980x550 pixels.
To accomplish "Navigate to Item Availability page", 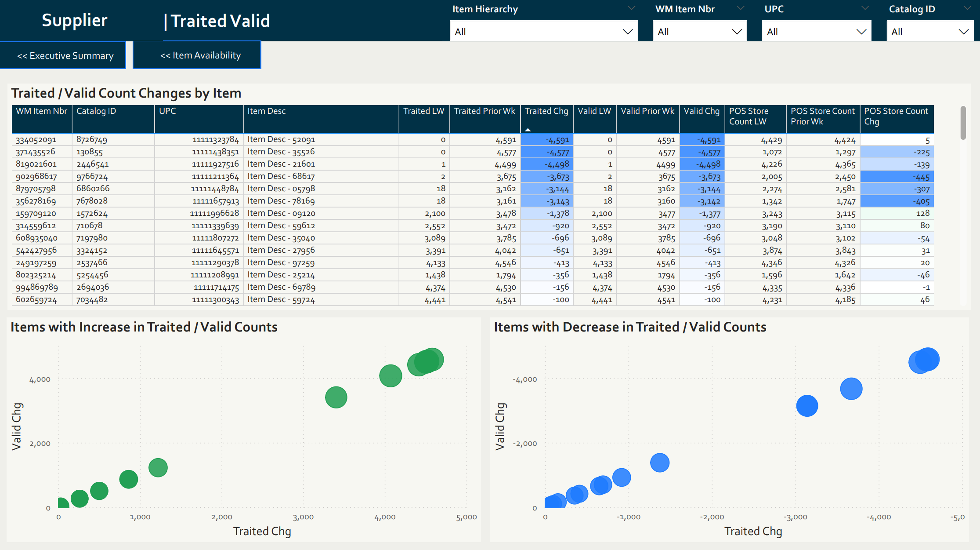I will coord(200,55).
